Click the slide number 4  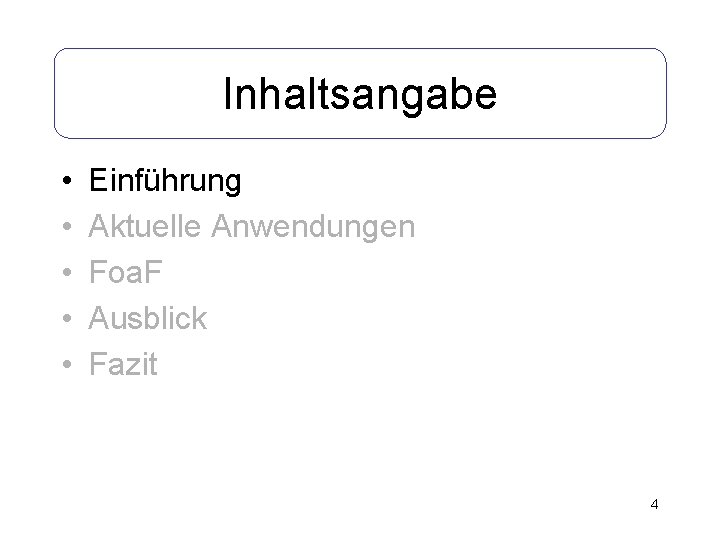[654, 504]
